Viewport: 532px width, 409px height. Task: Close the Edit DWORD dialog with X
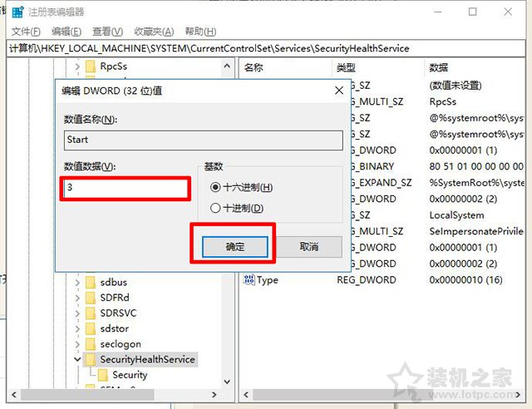tap(338, 90)
